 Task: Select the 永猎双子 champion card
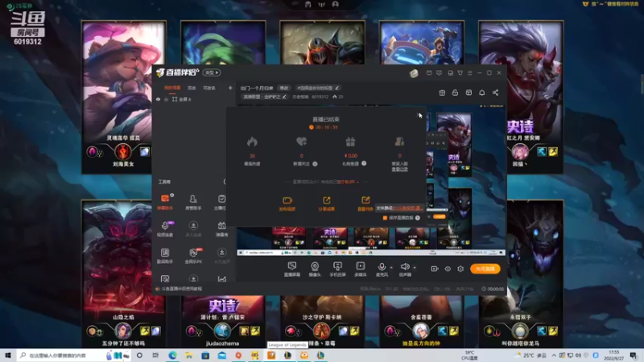tap(520, 274)
